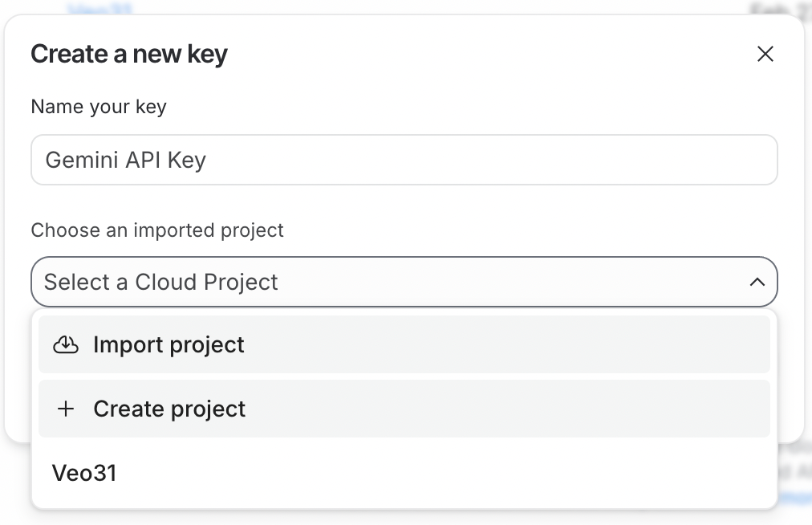The image size is (812, 525).
Task: Click the plus icon next to Create project
Action: tap(66, 409)
